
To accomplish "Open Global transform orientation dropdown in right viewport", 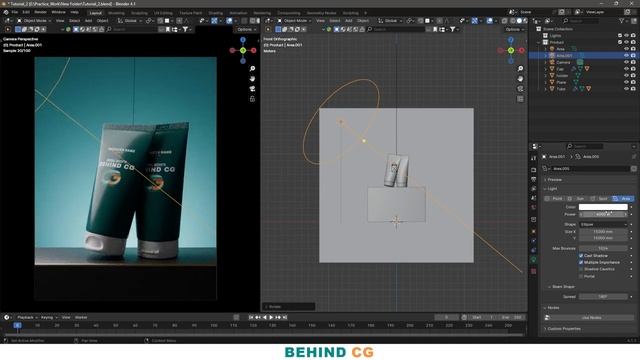I will [x=391, y=20].
